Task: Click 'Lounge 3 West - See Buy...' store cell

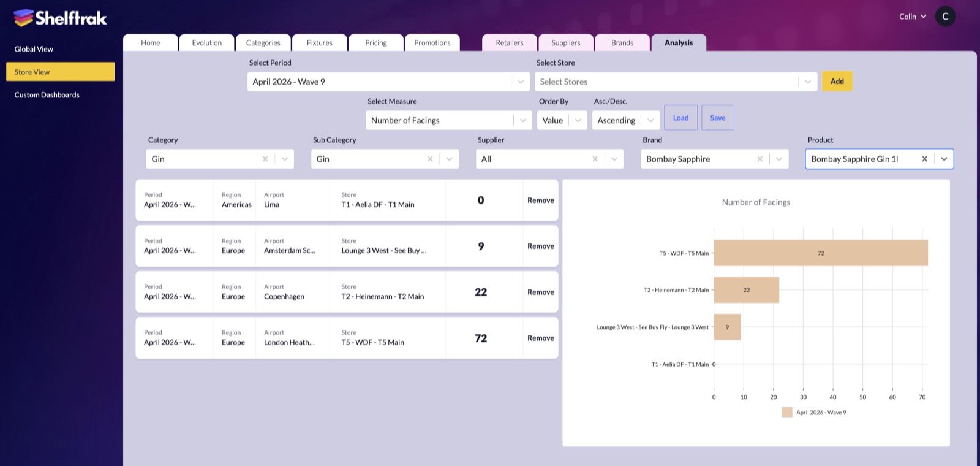Action: pyautogui.click(x=384, y=251)
